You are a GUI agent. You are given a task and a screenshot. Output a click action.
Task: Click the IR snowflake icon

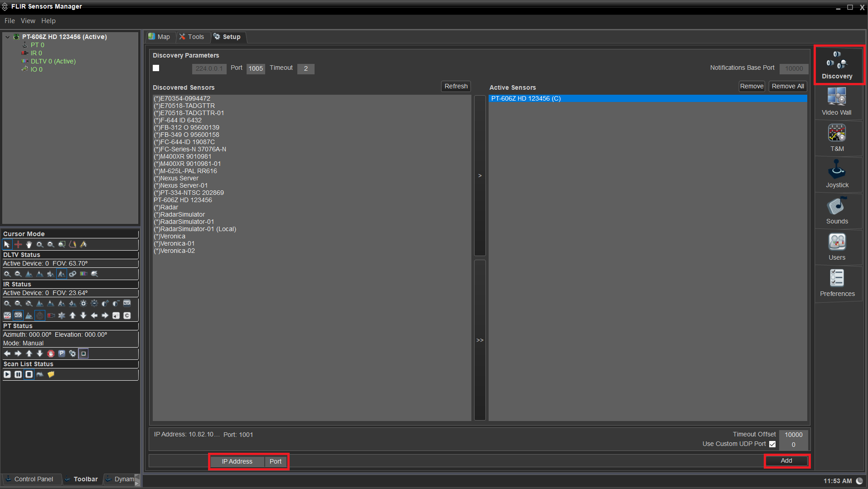tap(62, 315)
